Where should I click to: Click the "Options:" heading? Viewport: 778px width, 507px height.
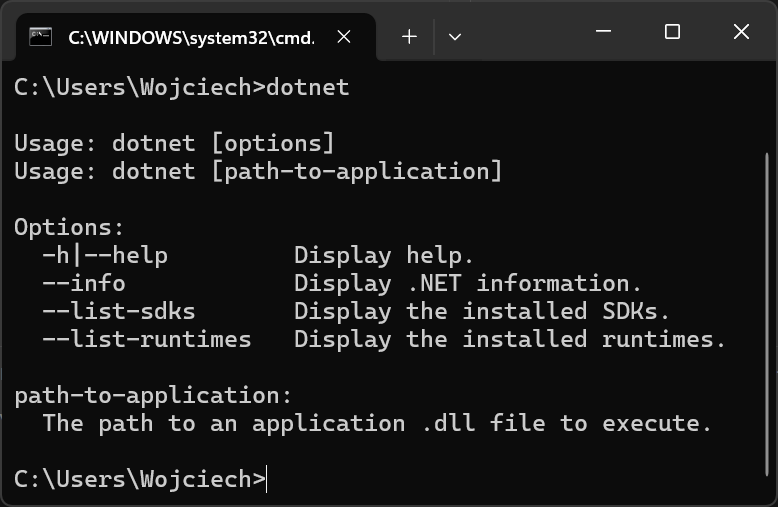coord(69,227)
